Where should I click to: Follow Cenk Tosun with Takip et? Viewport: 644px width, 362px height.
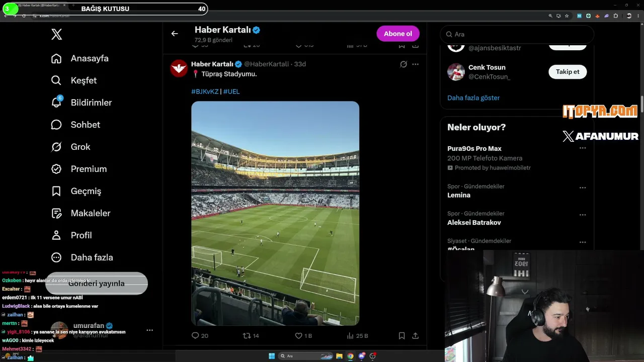point(568,72)
